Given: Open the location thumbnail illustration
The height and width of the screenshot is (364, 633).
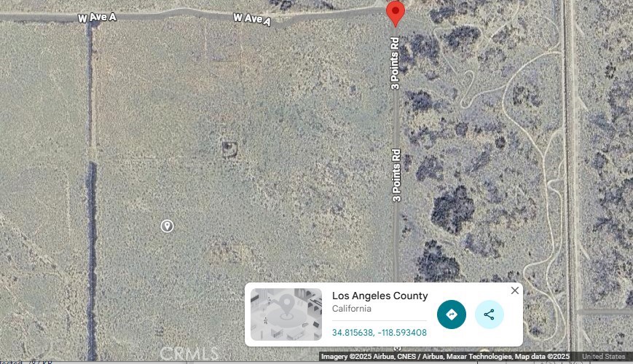Looking at the screenshot, I should (x=286, y=314).
